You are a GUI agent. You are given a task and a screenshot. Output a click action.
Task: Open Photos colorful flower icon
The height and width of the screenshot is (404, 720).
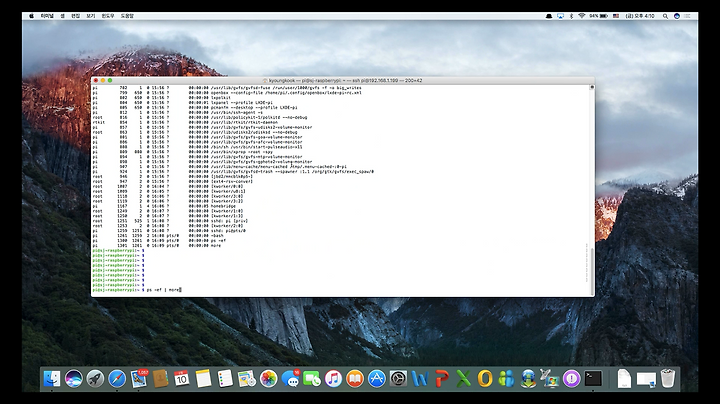pos(268,379)
